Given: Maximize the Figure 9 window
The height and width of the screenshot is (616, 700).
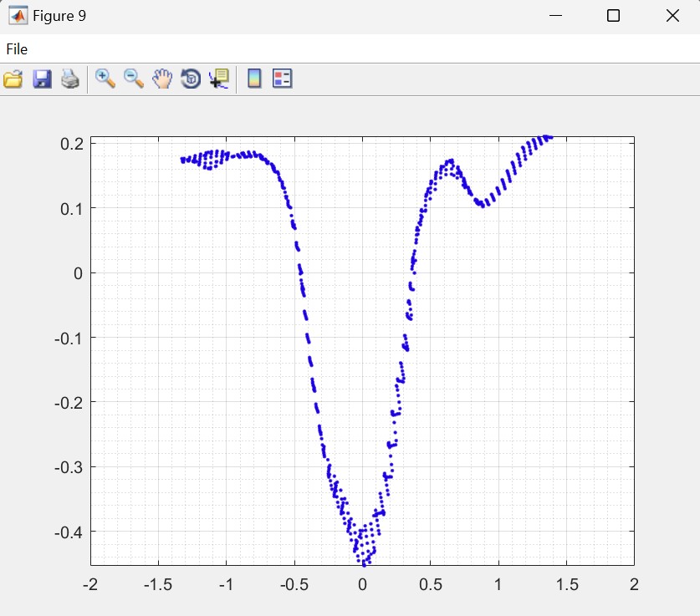Looking at the screenshot, I should (613, 16).
